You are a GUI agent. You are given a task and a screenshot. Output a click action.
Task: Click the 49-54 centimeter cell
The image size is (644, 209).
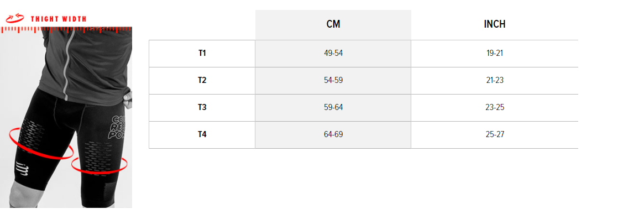click(333, 54)
